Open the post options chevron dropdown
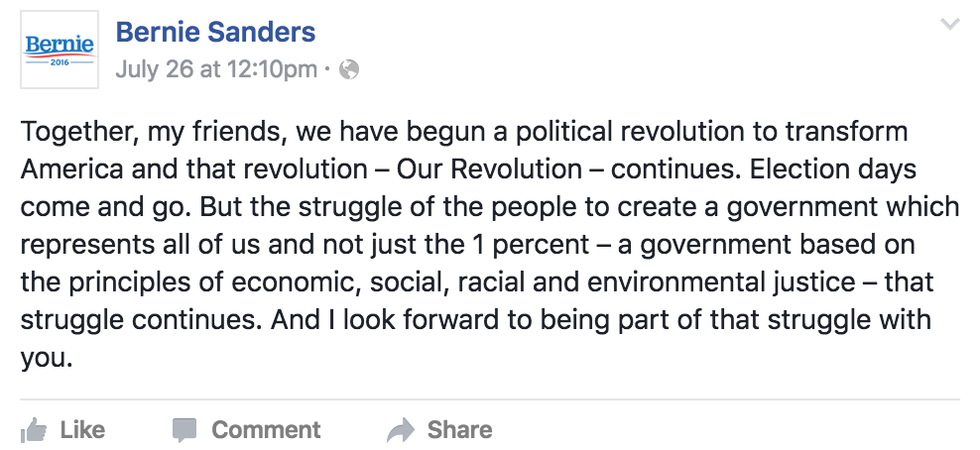This screenshot has height=450, width=980. coord(950,25)
